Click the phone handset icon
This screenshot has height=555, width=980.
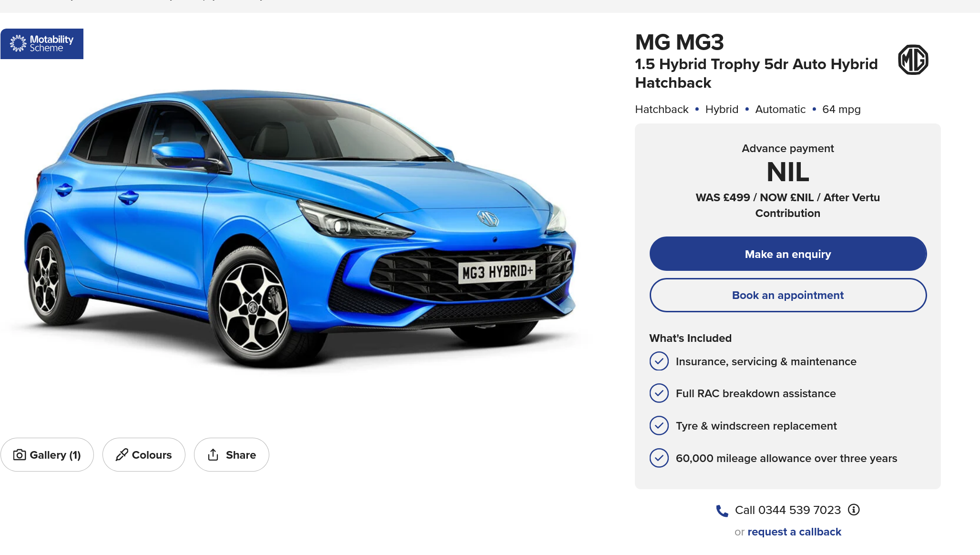tap(722, 511)
